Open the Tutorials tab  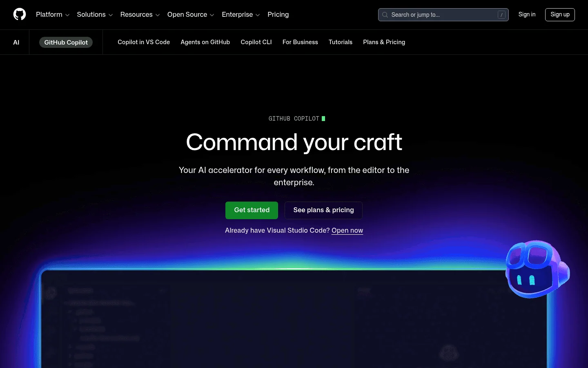(x=341, y=42)
